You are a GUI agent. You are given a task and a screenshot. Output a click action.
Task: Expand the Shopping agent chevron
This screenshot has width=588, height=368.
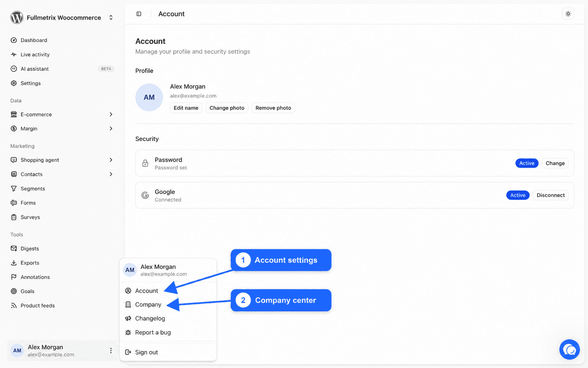(x=111, y=160)
